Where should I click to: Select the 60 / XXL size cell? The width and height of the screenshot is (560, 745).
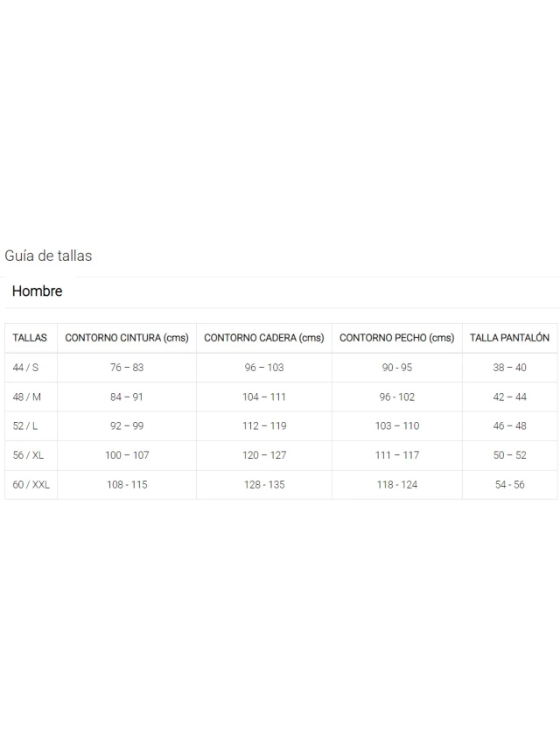[31, 485]
